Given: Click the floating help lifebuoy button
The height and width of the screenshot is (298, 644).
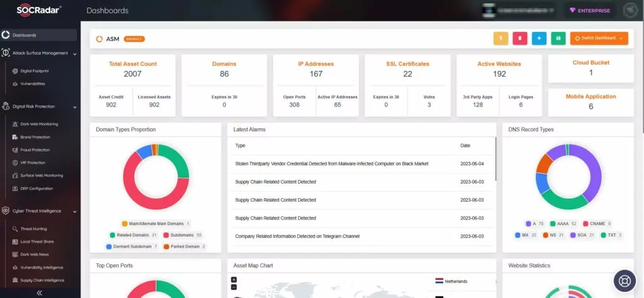Looking at the screenshot, I should pyautogui.click(x=625, y=281).
